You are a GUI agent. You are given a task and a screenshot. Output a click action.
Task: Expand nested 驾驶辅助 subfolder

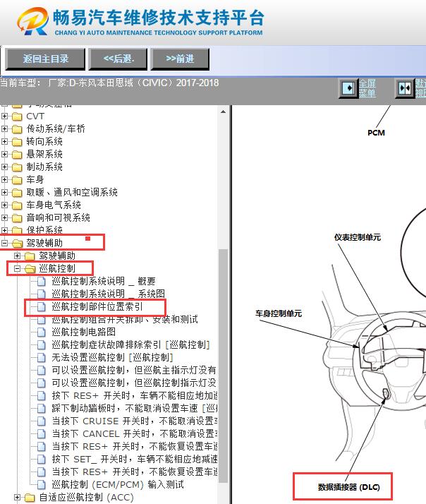[x=18, y=256]
